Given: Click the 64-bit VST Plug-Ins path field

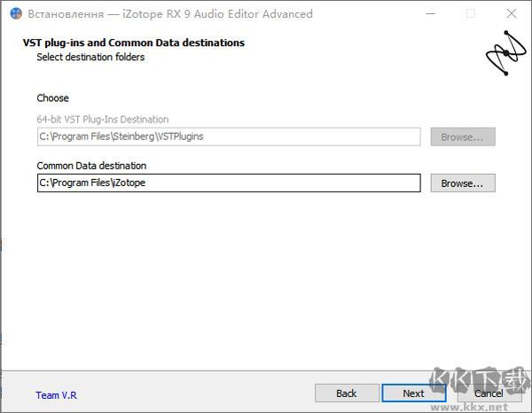Looking at the screenshot, I should 229,136.
